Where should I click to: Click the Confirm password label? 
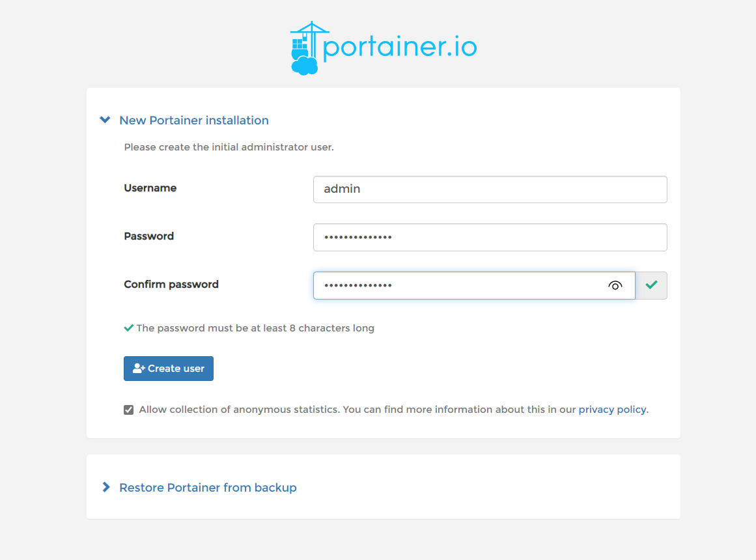(171, 285)
